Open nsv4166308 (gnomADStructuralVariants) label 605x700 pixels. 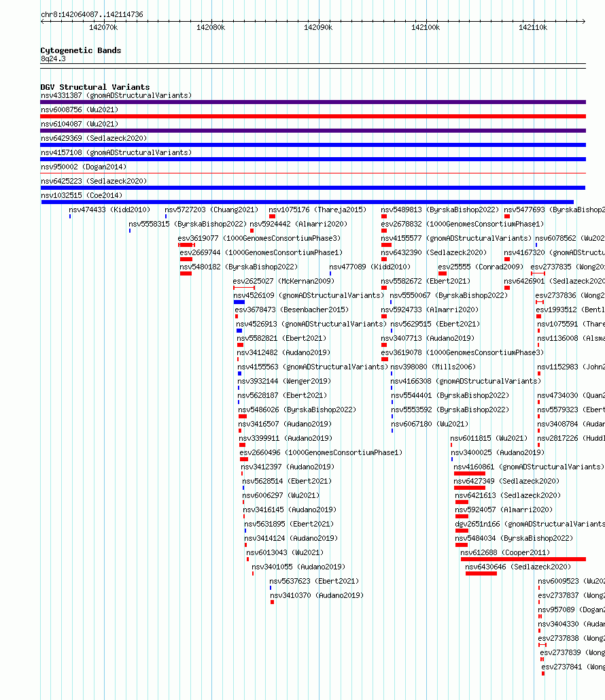(466, 381)
